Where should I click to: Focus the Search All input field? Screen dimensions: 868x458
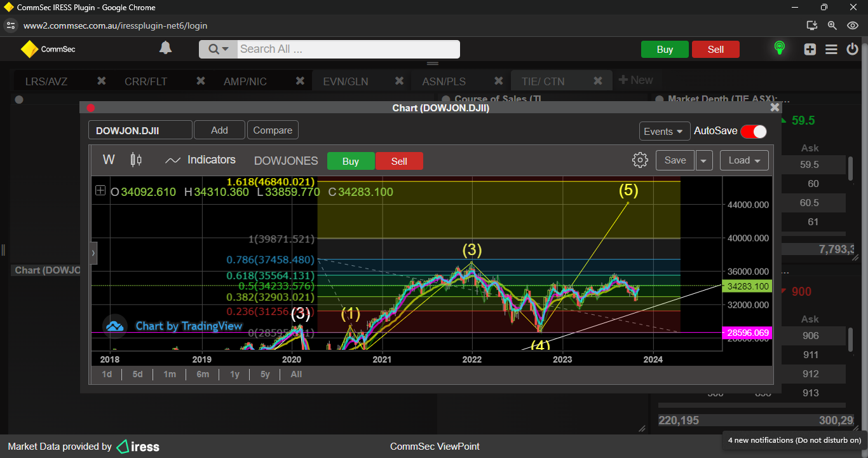coord(348,49)
